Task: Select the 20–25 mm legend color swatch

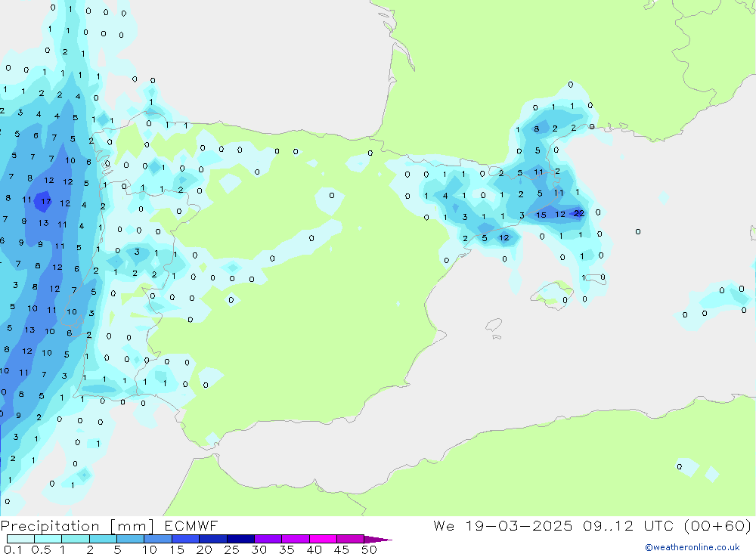Action: 213,539
